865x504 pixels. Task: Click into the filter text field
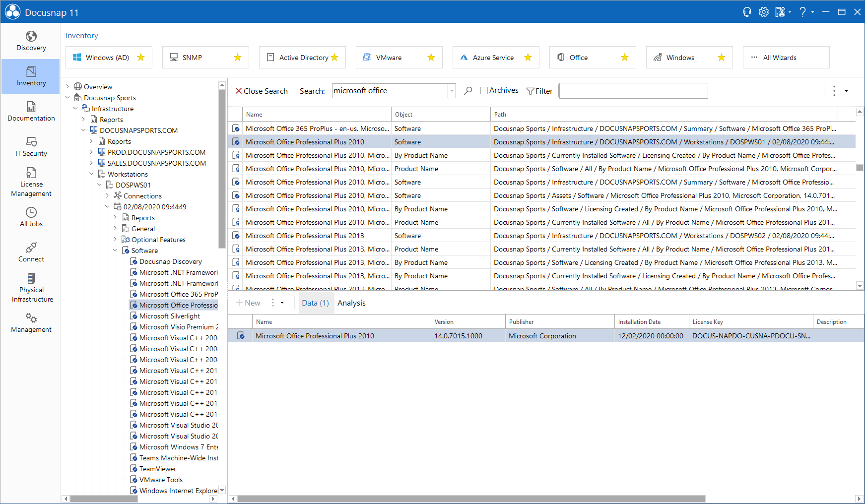pos(633,91)
